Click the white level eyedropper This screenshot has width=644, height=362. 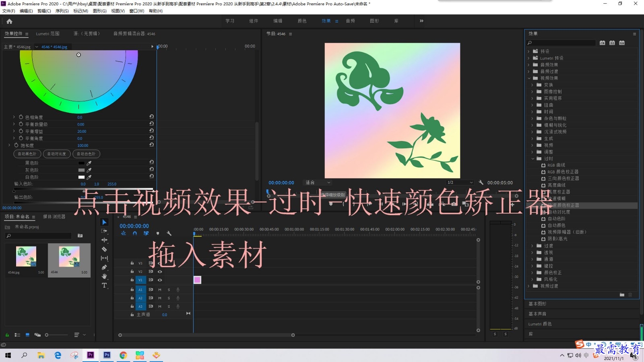[89, 177]
